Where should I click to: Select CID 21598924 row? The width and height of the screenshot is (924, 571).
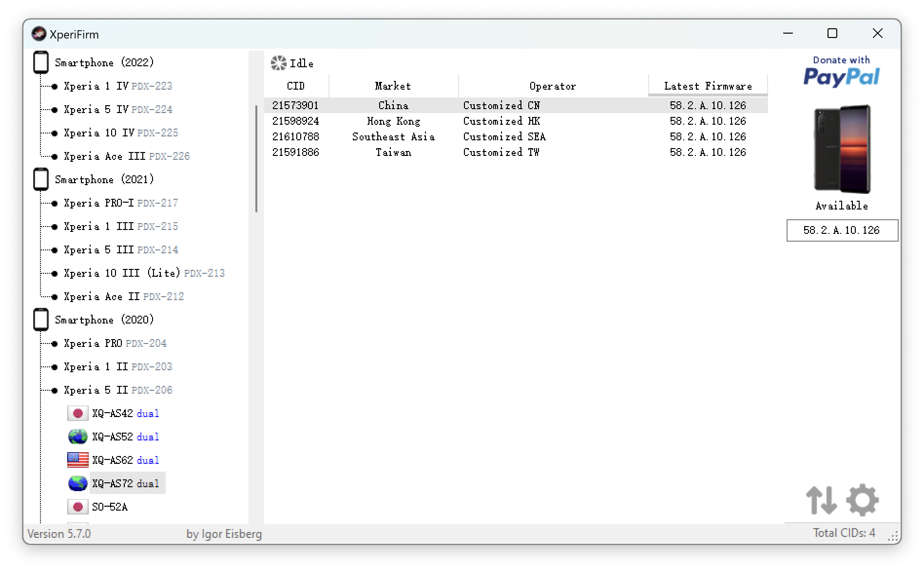coord(516,121)
